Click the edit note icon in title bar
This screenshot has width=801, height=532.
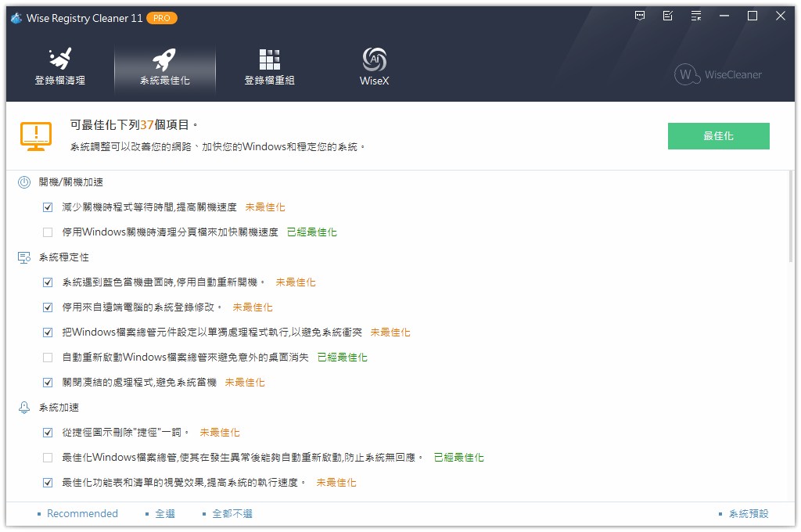[x=668, y=16]
